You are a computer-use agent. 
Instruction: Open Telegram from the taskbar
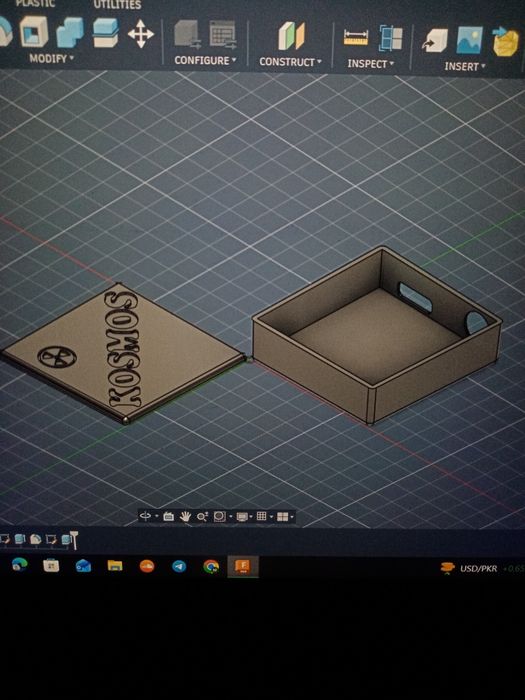pyautogui.click(x=179, y=567)
